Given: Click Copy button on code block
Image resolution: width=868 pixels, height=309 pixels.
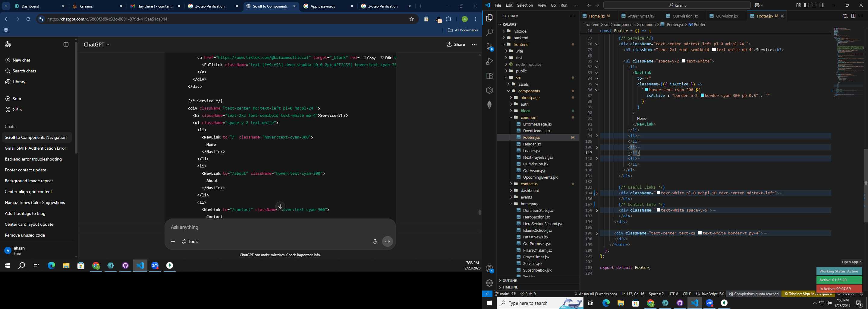Looking at the screenshot, I should pos(369,58).
